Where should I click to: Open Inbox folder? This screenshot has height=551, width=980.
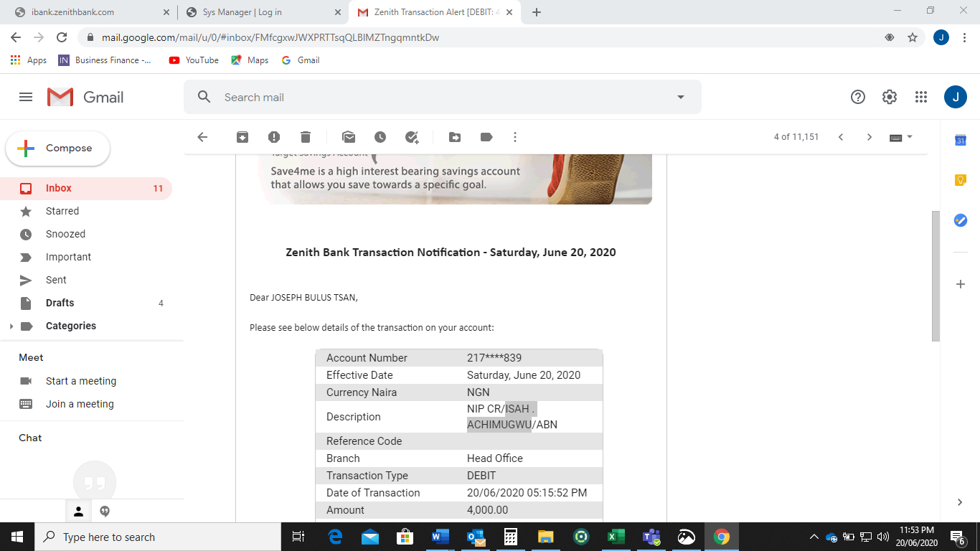(86, 189)
